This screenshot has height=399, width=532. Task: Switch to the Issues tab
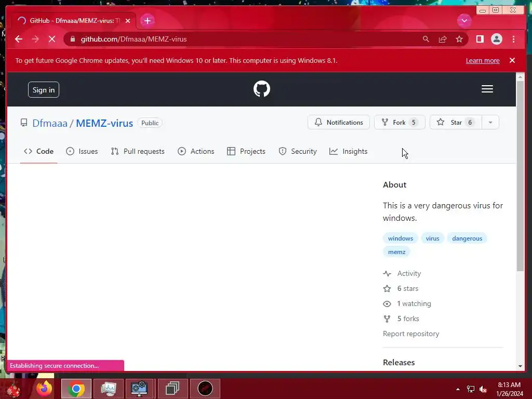coord(82,151)
